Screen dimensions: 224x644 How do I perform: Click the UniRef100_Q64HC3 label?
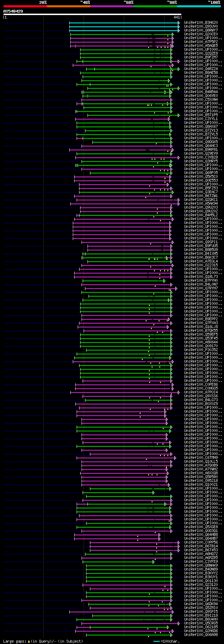(x=201, y=146)
